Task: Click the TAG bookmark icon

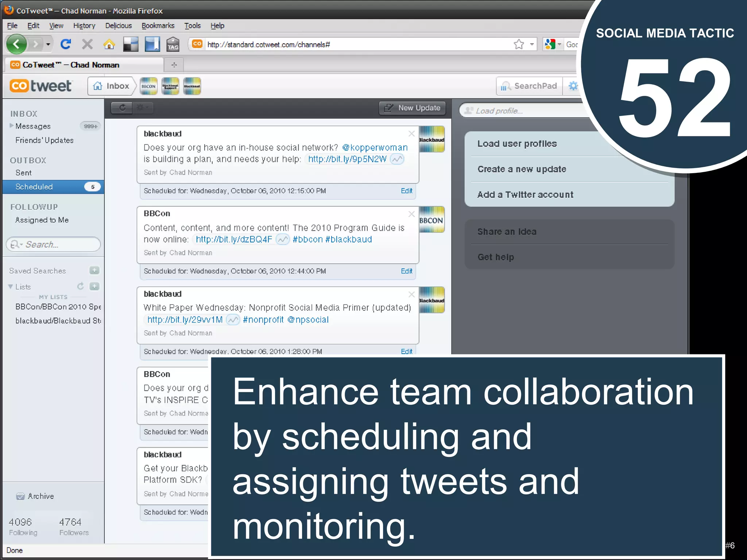Action: click(173, 44)
